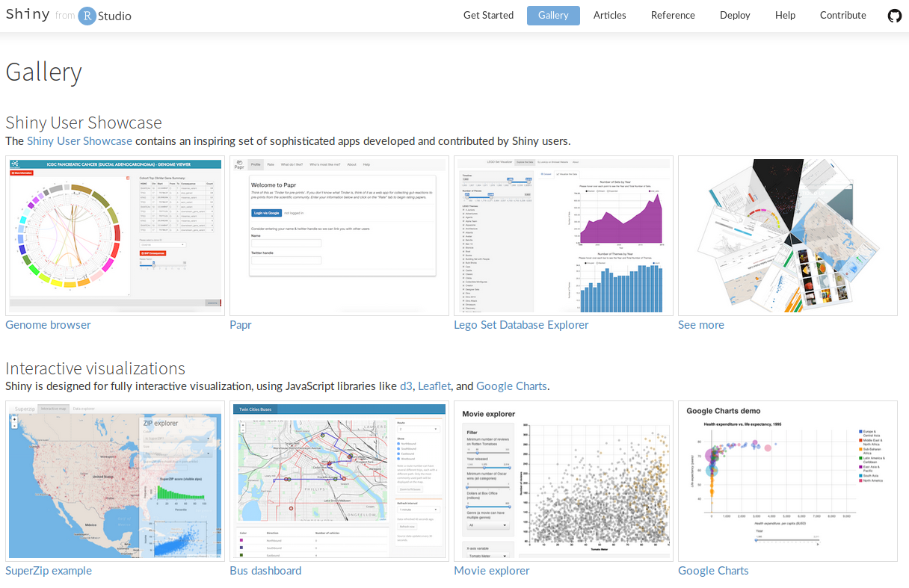The height and width of the screenshot is (588, 909).
Task: Open the Movie explorer scatterplot thumbnail
Action: tap(563, 481)
